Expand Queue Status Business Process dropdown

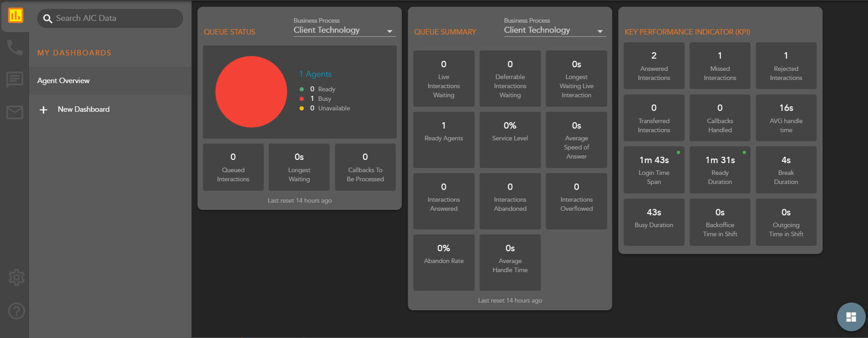pos(390,31)
